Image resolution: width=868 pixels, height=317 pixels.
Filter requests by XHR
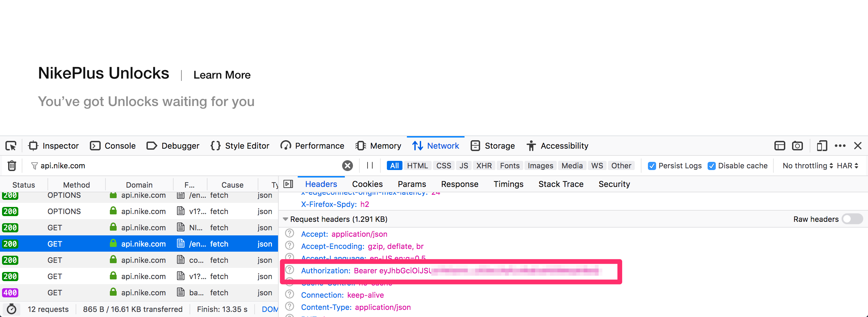(x=484, y=166)
